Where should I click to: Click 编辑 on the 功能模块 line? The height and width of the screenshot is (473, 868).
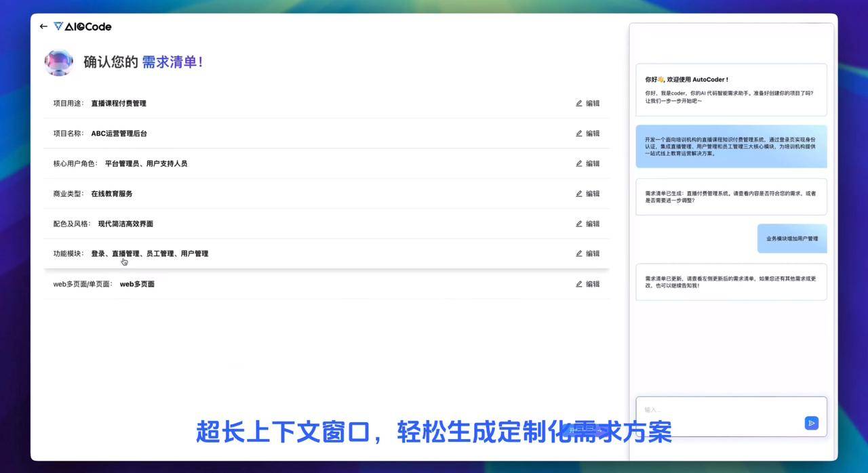(x=592, y=253)
